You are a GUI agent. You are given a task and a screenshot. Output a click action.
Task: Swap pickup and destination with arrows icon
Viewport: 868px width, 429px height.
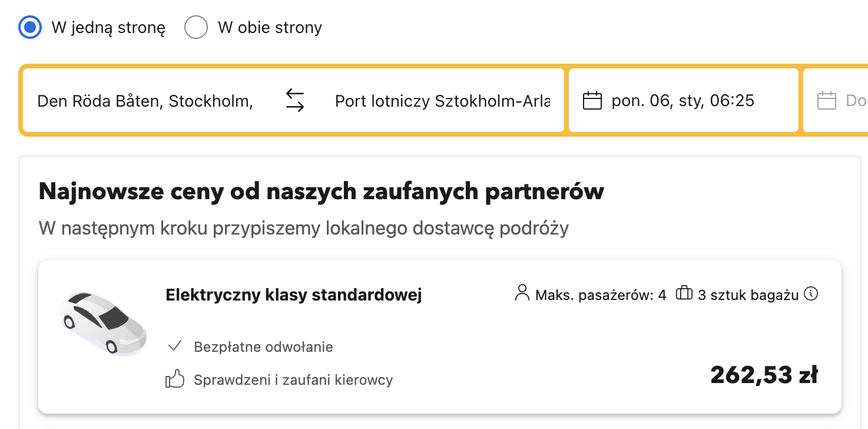point(295,101)
